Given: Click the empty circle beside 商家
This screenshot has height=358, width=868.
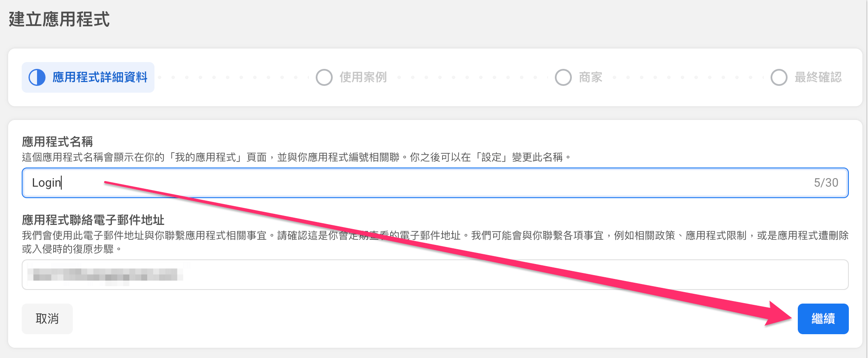Looking at the screenshot, I should pyautogui.click(x=563, y=77).
